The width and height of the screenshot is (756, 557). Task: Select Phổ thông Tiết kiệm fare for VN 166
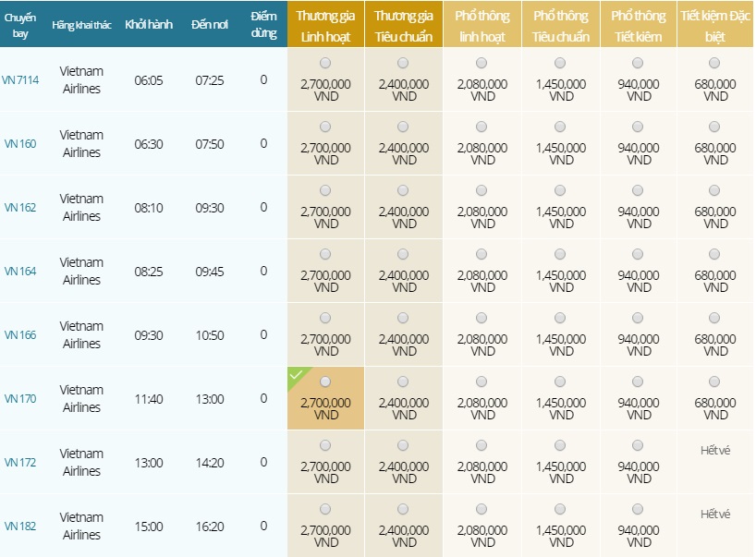pyautogui.click(x=638, y=318)
